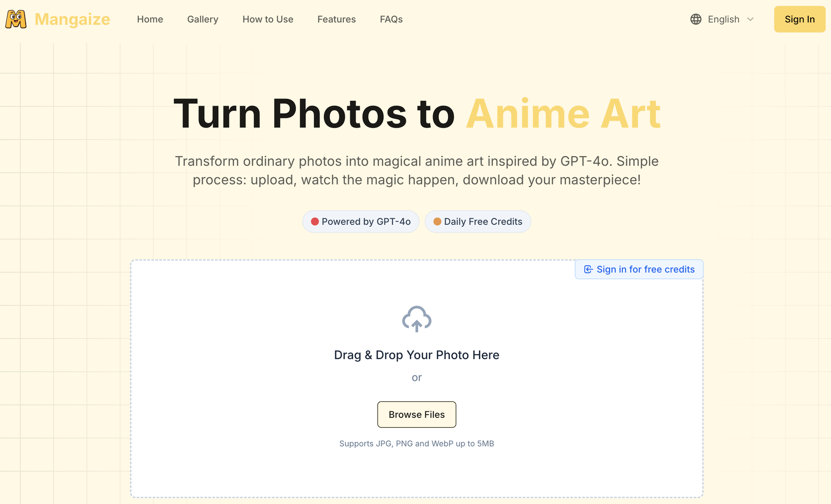This screenshot has height=504, width=831.
Task: Click the orange dot on Daily Free Credits
Action: pyautogui.click(x=437, y=222)
